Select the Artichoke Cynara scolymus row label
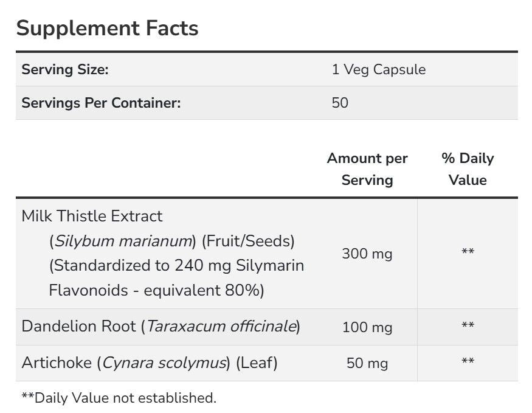532x413 pixels. (x=150, y=363)
